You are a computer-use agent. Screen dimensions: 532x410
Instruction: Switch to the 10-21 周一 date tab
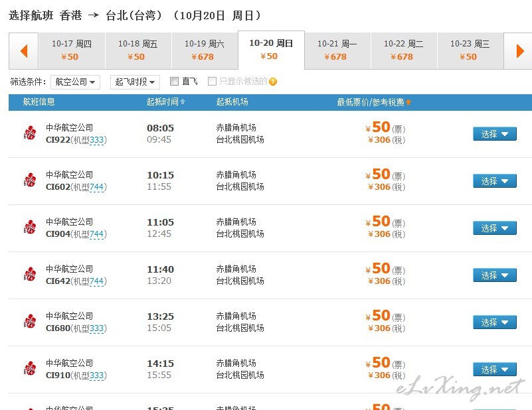(337, 51)
